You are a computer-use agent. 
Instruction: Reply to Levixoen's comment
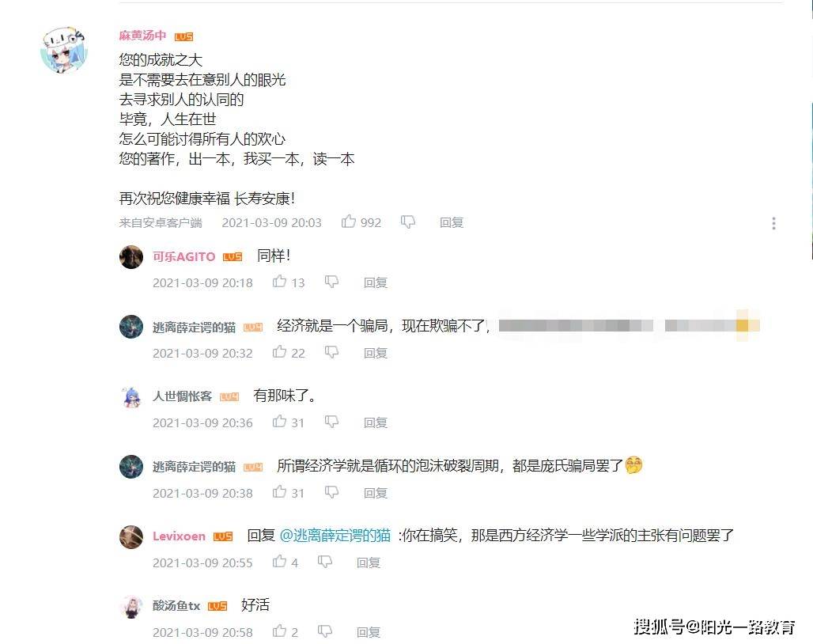click(x=368, y=563)
